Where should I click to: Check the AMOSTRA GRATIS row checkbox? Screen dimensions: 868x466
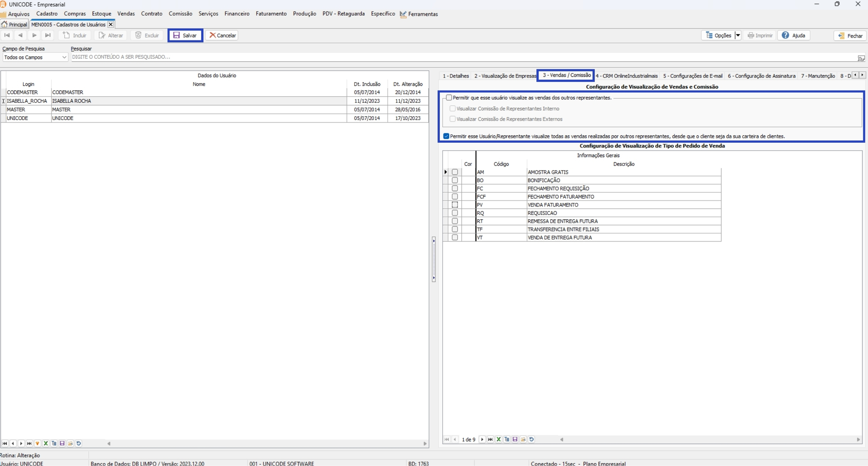tap(455, 172)
